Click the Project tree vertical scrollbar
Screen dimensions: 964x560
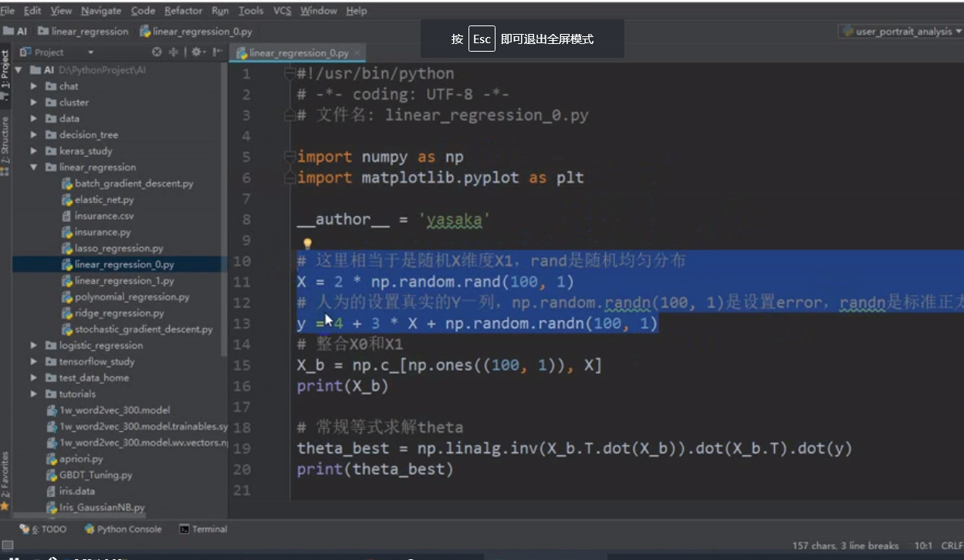(225, 208)
